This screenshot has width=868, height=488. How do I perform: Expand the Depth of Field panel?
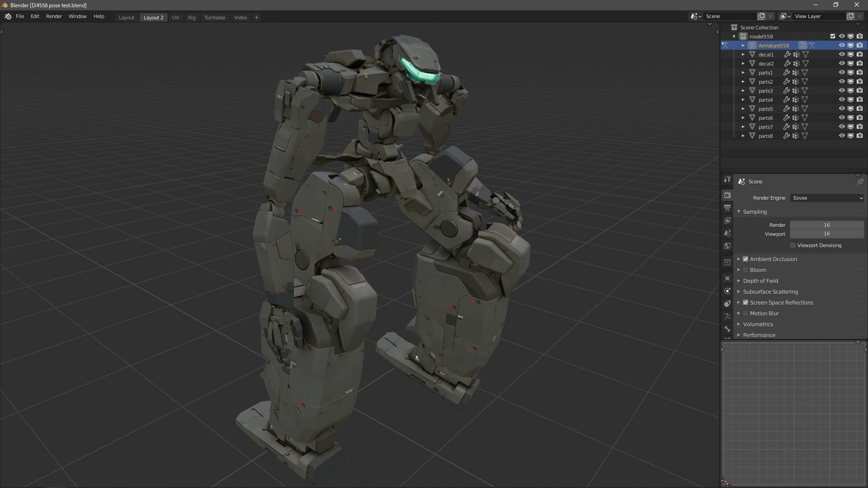[x=739, y=281]
